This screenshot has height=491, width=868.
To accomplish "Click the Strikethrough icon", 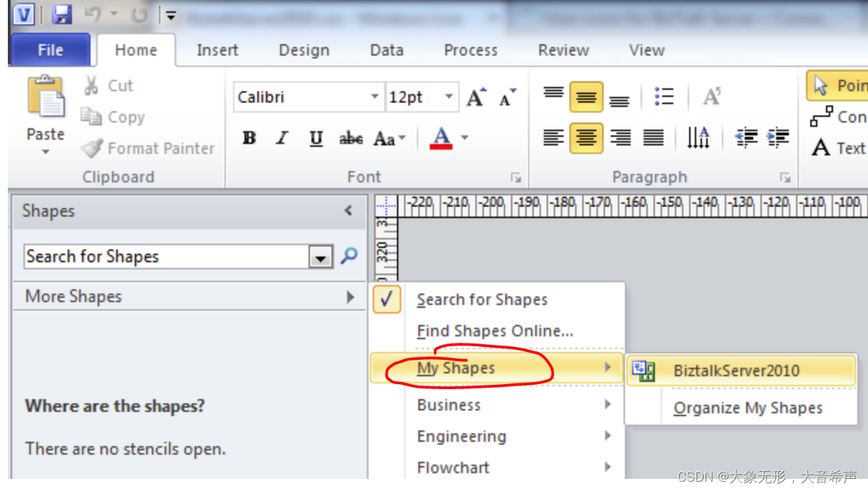I will point(351,138).
